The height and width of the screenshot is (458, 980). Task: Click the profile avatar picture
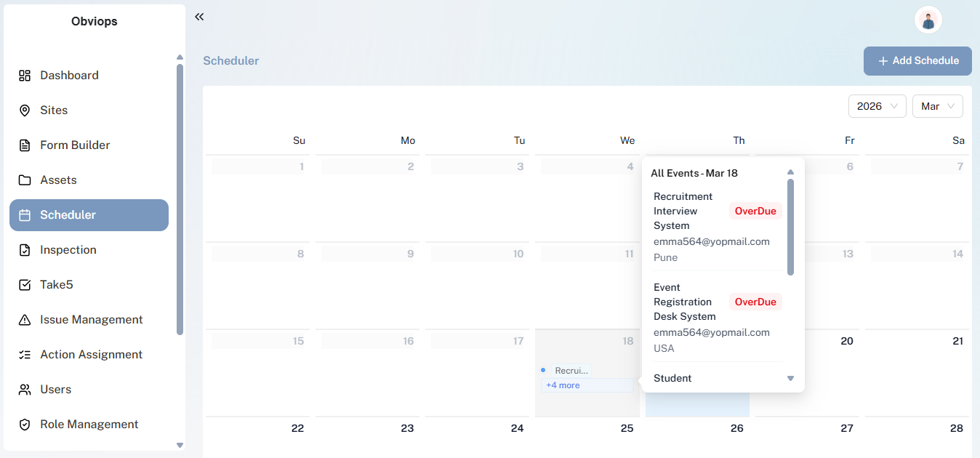coord(928,20)
